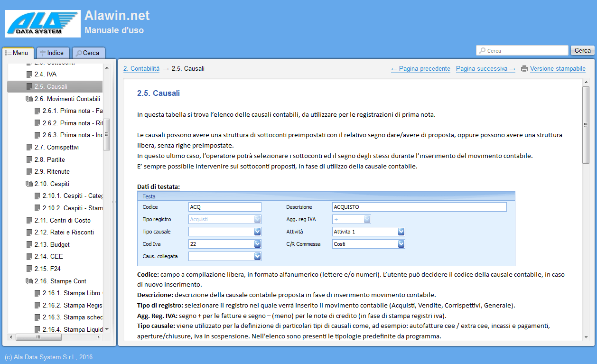Open the 2.4. IVA tree item
Image resolution: width=597 pixels, height=364 pixels.
[46, 75]
